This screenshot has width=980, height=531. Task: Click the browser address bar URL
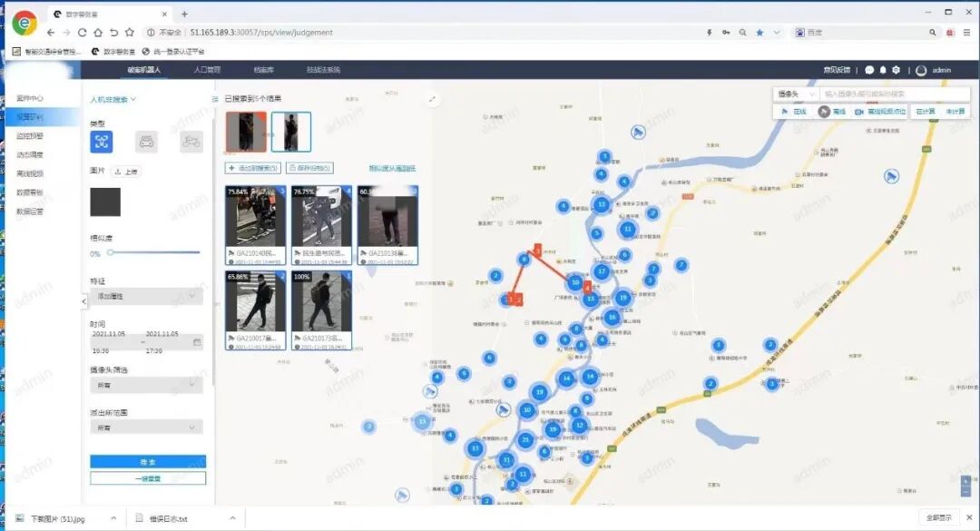tap(261, 33)
